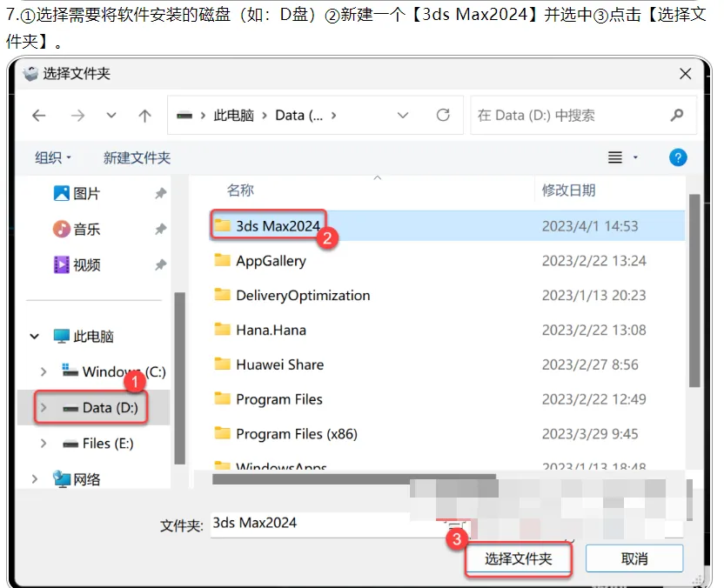
Task: Expand the Windows (C:) drive node
Action: [44, 371]
